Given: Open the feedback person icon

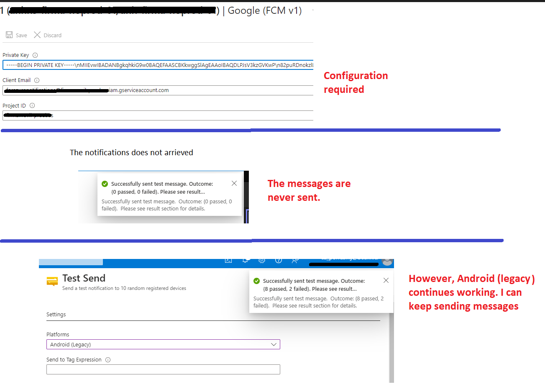Looking at the screenshot, I should (x=295, y=260).
